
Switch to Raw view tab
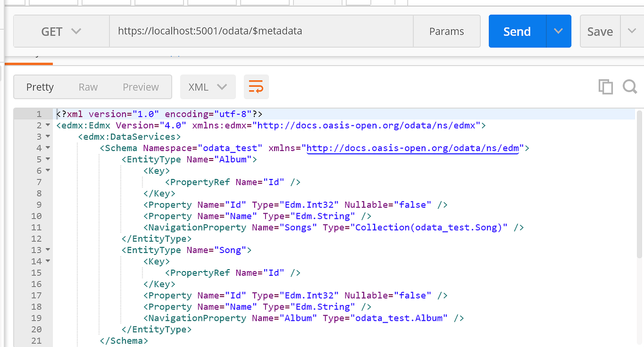[x=88, y=87]
